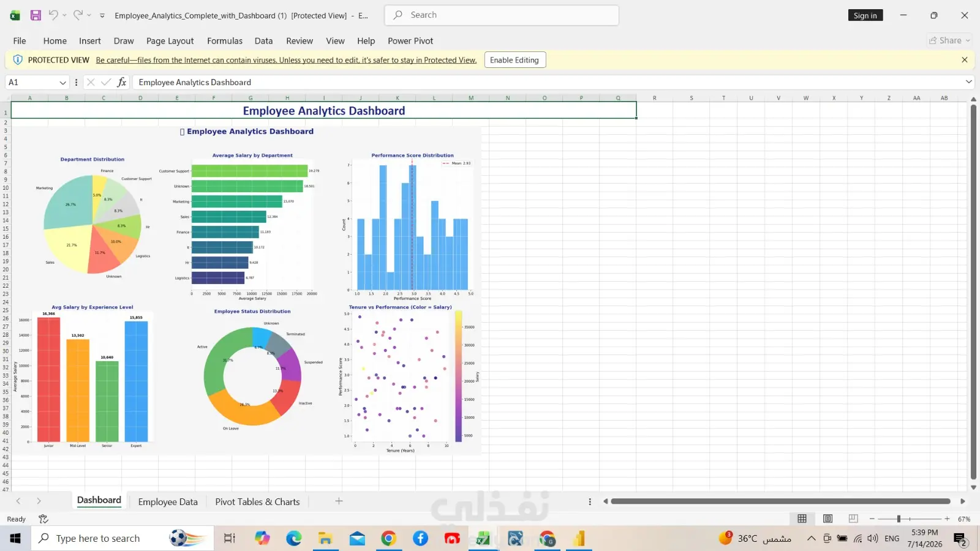Click the next sheet navigation arrow
Viewport: 980px width, 551px height.
[x=39, y=501]
